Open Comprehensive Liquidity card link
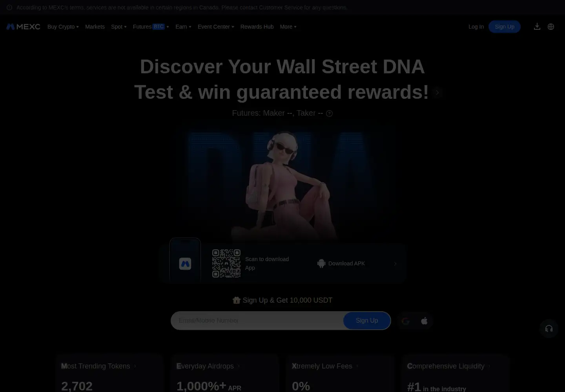The height and width of the screenshot is (392, 565). point(449,366)
